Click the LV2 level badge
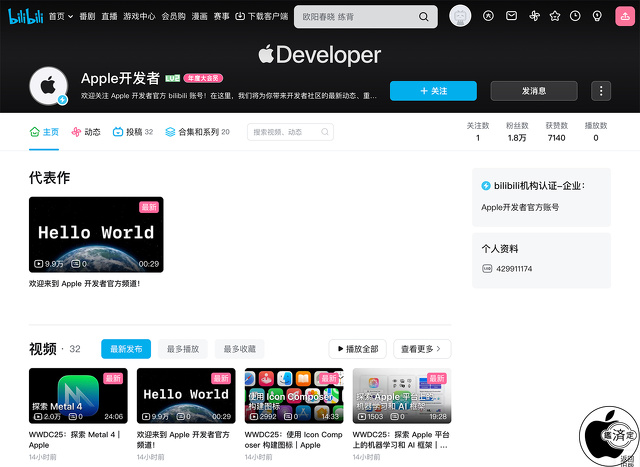The image size is (640, 467). pyautogui.click(x=173, y=78)
